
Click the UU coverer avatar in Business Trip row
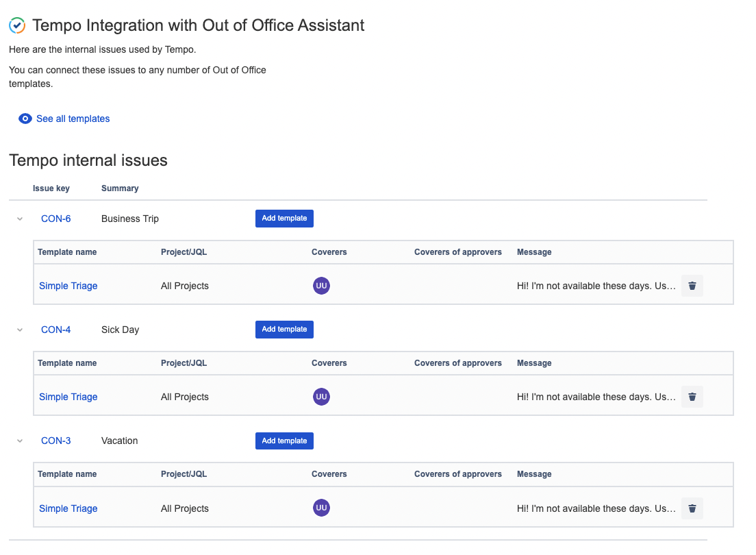pos(322,286)
